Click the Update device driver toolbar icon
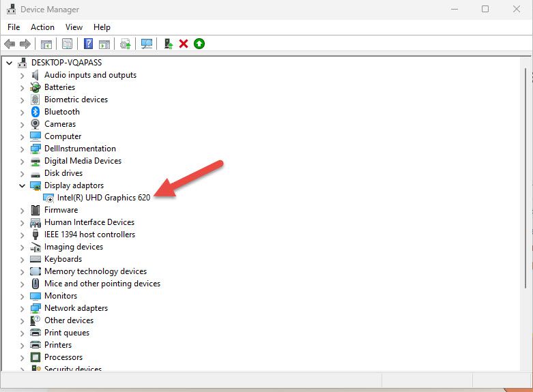The height and width of the screenshot is (392, 533). 126,44
